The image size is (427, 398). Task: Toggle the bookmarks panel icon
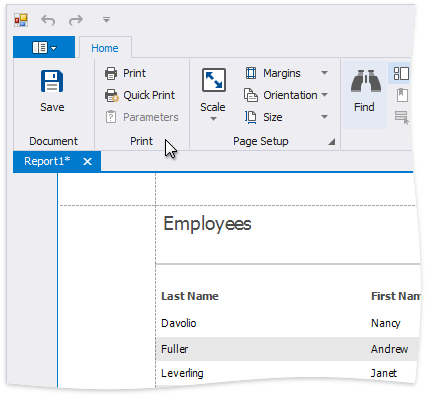[x=402, y=95]
